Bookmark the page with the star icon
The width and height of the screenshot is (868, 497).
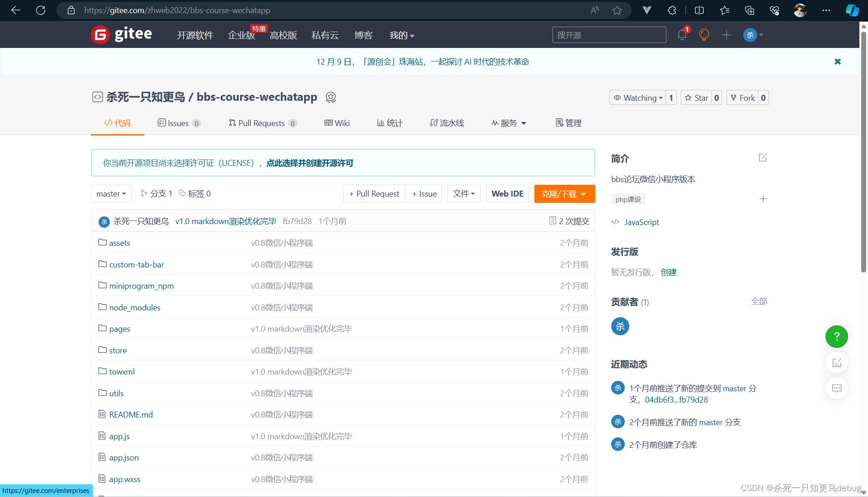coord(617,10)
